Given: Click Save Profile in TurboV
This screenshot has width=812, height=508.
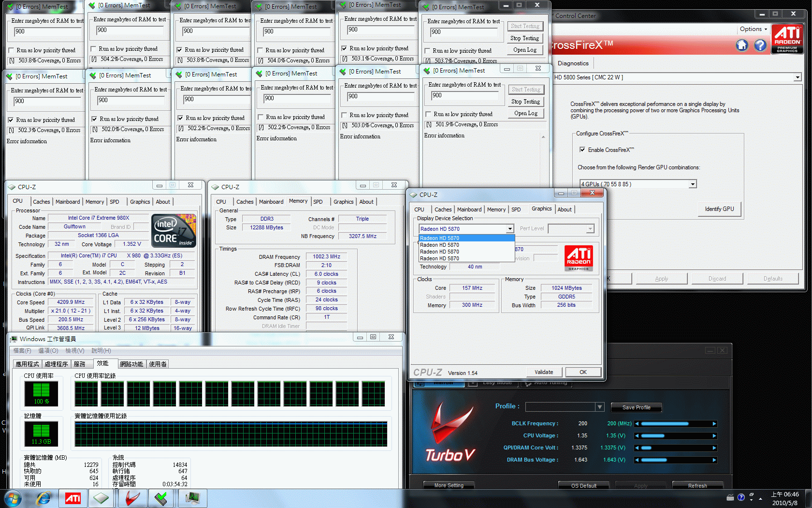Looking at the screenshot, I should (636, 407).
